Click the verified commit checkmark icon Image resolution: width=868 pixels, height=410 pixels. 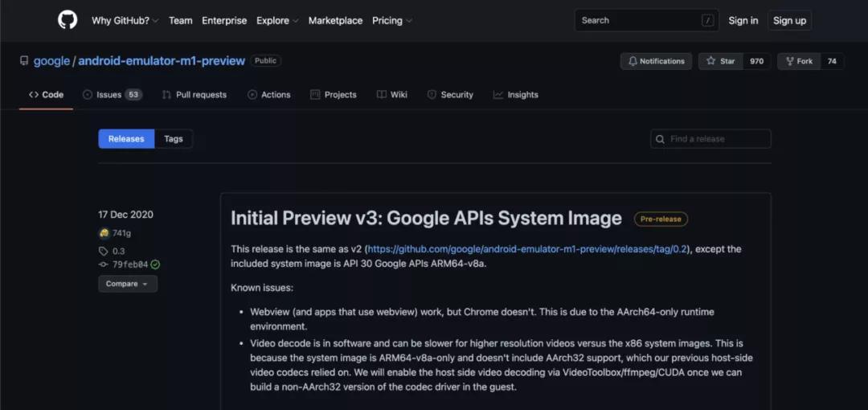(155, 264)
